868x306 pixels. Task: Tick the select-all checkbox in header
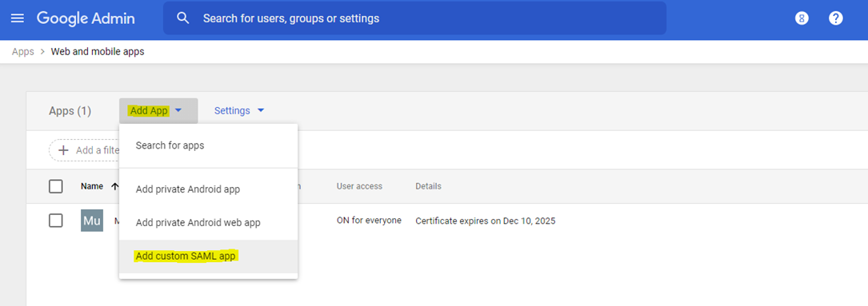tap(56, 186)
